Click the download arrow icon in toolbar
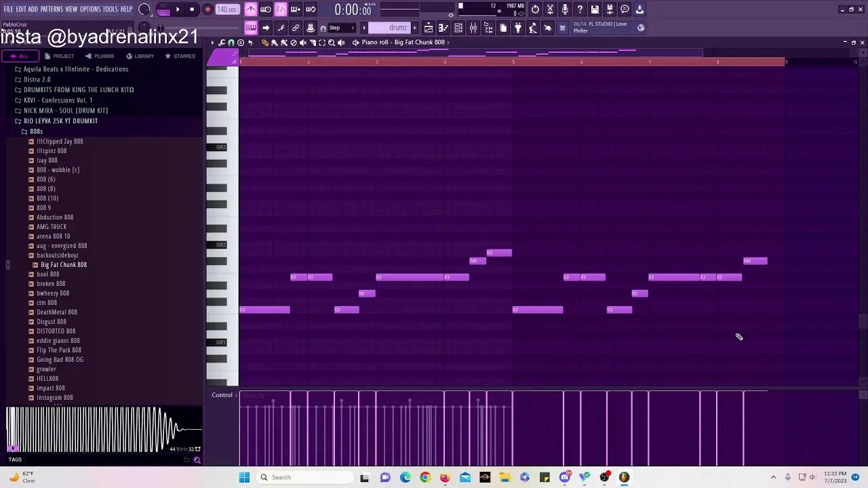 tap(639, 9)
